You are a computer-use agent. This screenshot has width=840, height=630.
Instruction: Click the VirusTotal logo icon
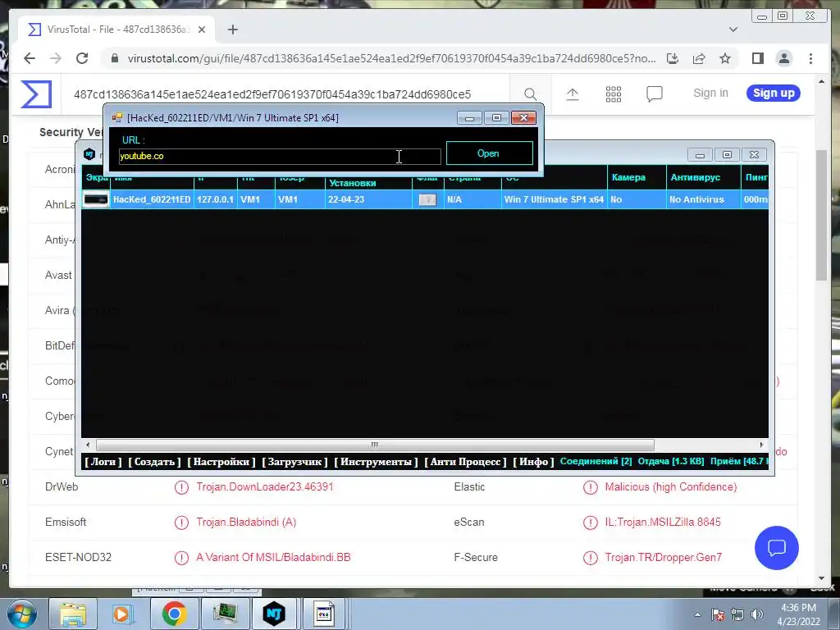36,94
